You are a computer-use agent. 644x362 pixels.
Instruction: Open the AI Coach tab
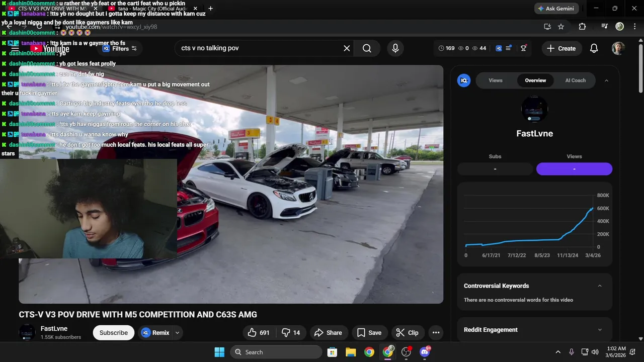[x=575, y=80]
